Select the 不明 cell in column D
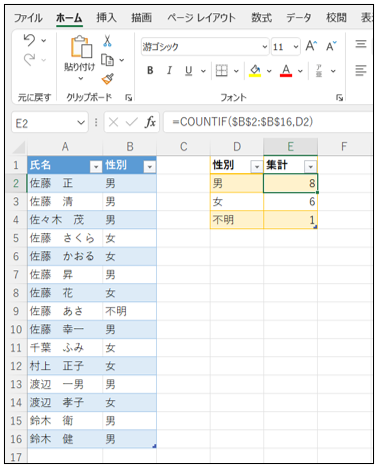Image resolution: width=376 pixels, height=466 pixels. [237, 220]
